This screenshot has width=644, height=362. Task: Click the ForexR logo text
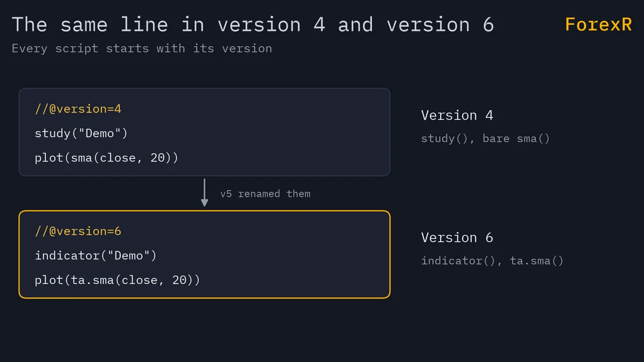pyautogui.click(x=598, y=24)
